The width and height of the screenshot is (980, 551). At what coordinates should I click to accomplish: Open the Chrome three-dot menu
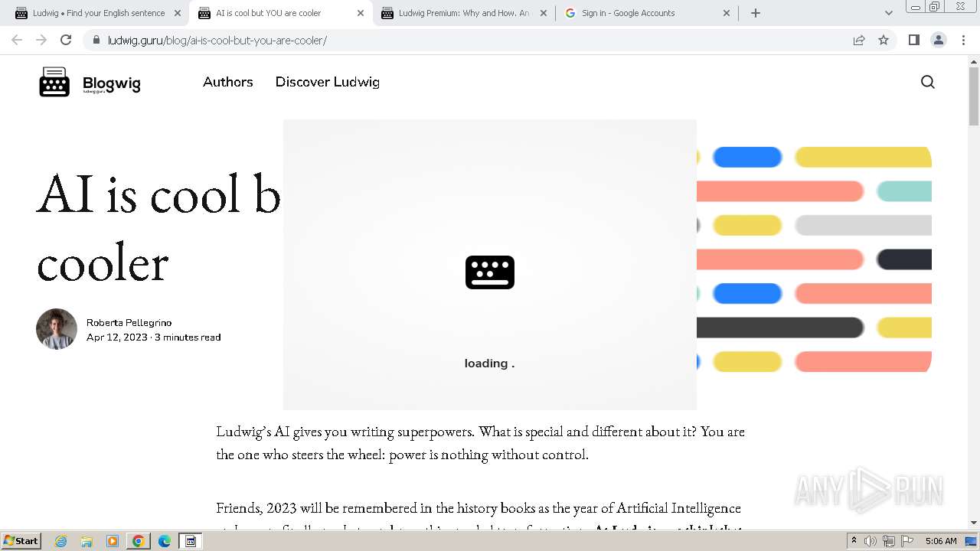(x=963, y=40)
